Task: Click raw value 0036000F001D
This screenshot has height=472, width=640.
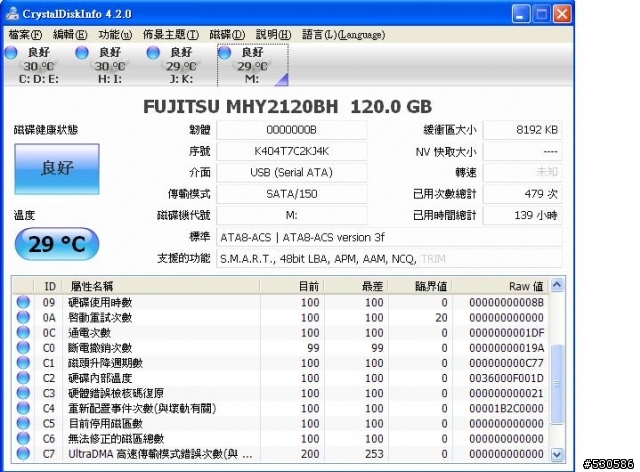Action: coord(506,378)
